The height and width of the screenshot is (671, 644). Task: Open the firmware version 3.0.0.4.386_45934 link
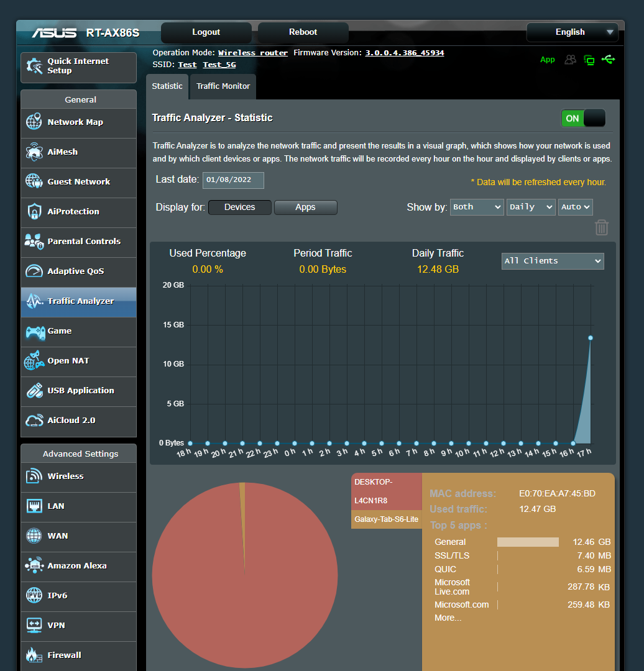coord(404,52)
